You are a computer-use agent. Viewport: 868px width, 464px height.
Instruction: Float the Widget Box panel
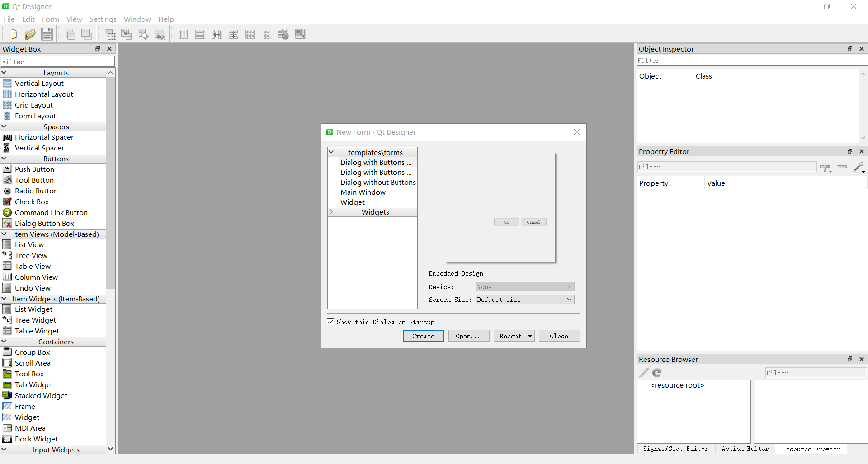98,49
